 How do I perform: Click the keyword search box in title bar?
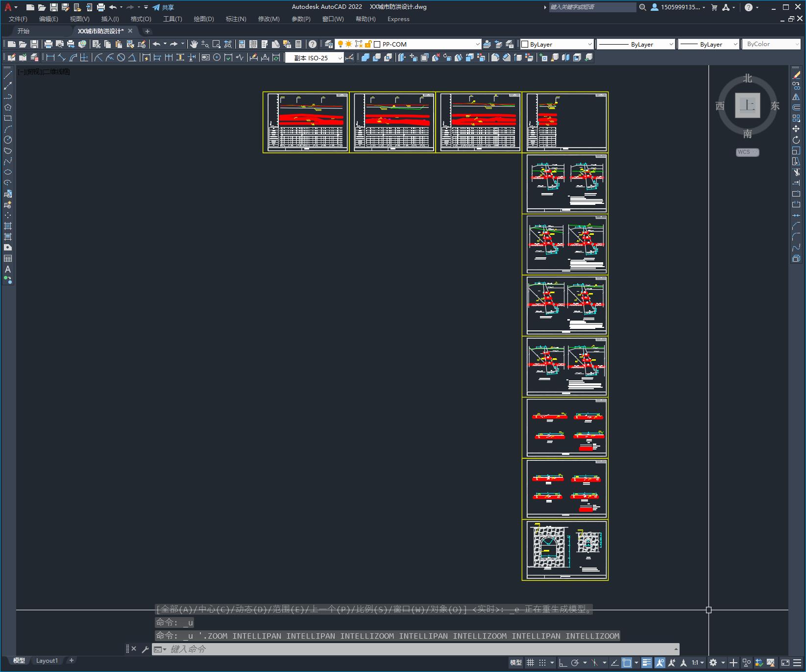pyautogui.click(x=592, y=7)
